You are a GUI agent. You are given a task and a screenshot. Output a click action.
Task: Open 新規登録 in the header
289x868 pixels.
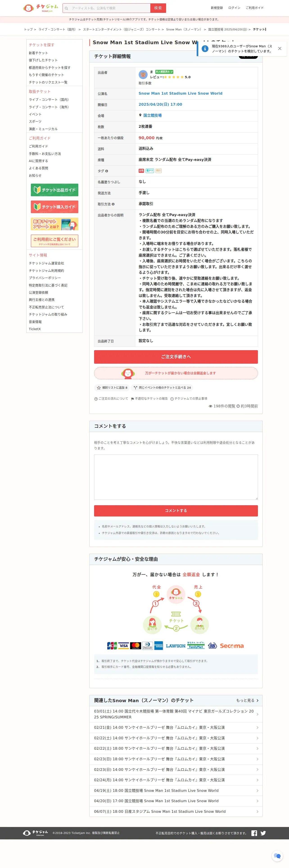(217, 8)
